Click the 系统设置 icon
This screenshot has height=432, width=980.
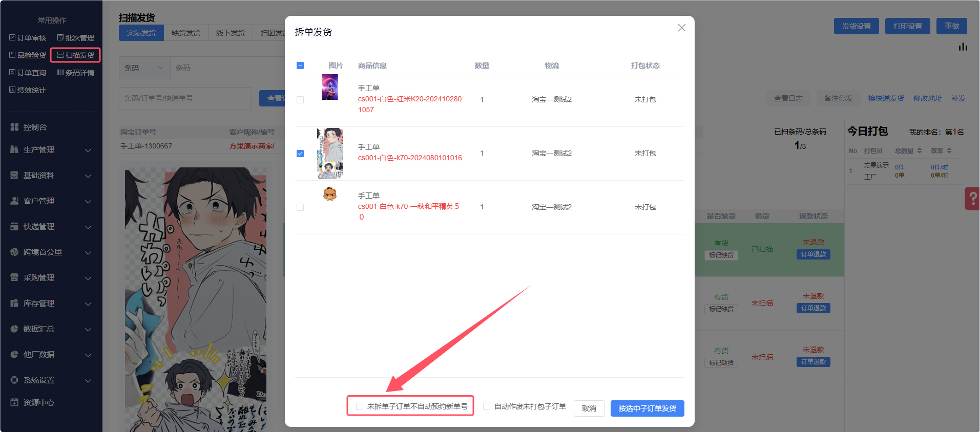[x=14, y=380]
